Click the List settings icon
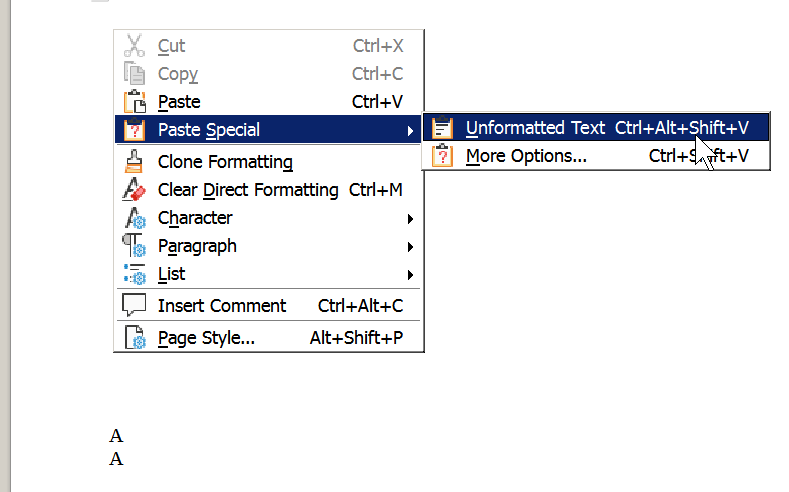The image size is (789, 492). (135, 274)
